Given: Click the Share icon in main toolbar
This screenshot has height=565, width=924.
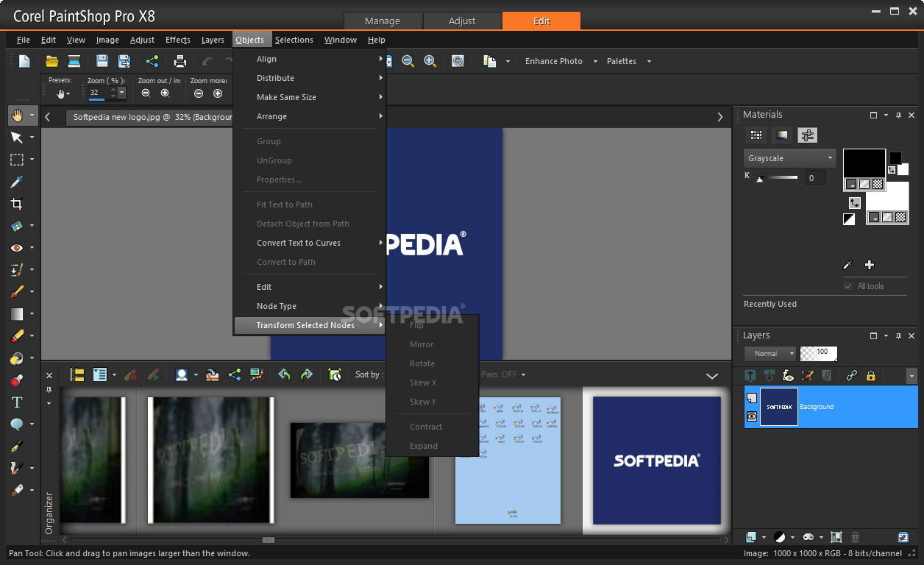Looking at the screenshot, I should point(152,61).
